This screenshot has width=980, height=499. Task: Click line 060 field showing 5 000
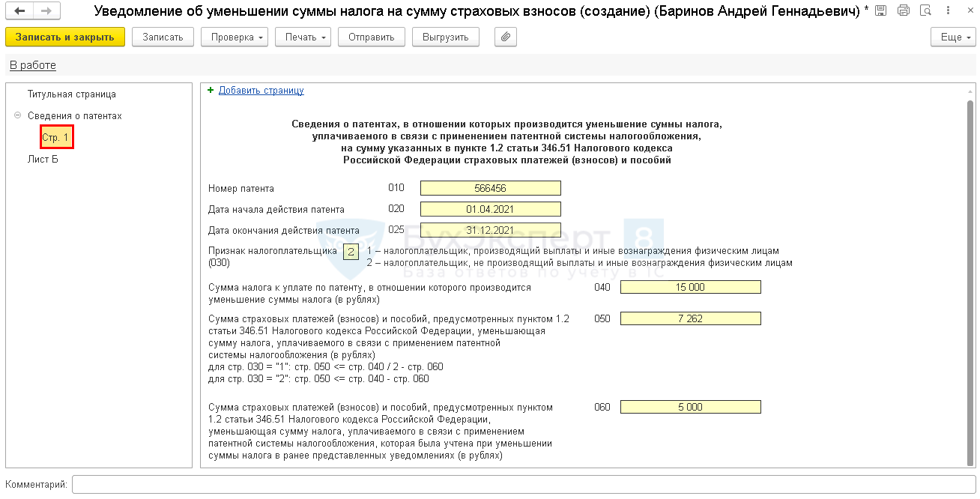pos(691,407)
